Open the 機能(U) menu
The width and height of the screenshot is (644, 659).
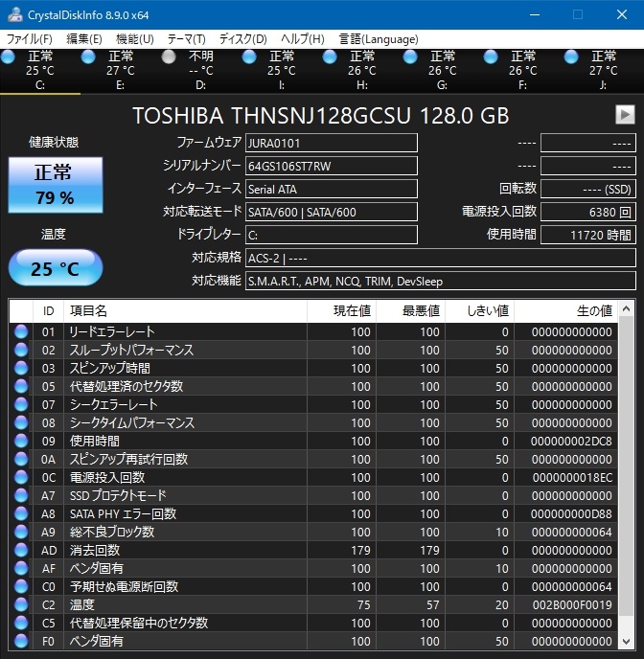(x=134, y=39)
